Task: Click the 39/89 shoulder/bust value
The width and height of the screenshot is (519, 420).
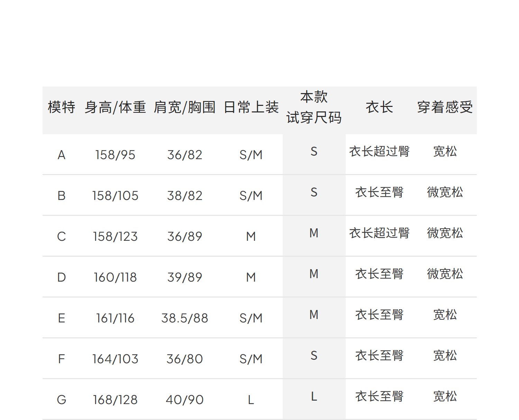Action: [x=184, y=277]
